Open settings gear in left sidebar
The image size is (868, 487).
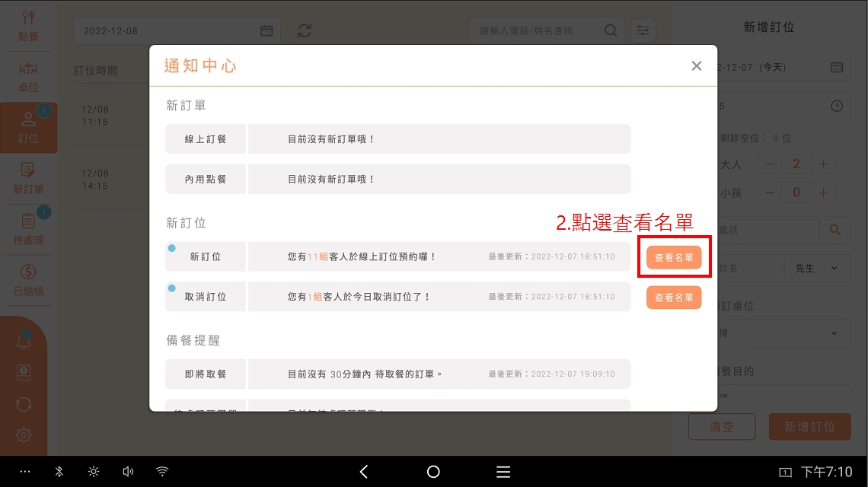[24, 435]
